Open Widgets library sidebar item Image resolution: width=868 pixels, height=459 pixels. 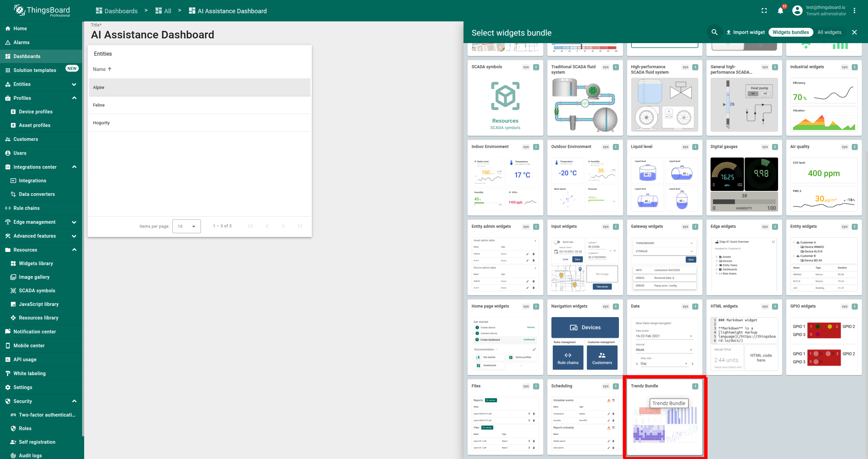click(x=36, y=263)
